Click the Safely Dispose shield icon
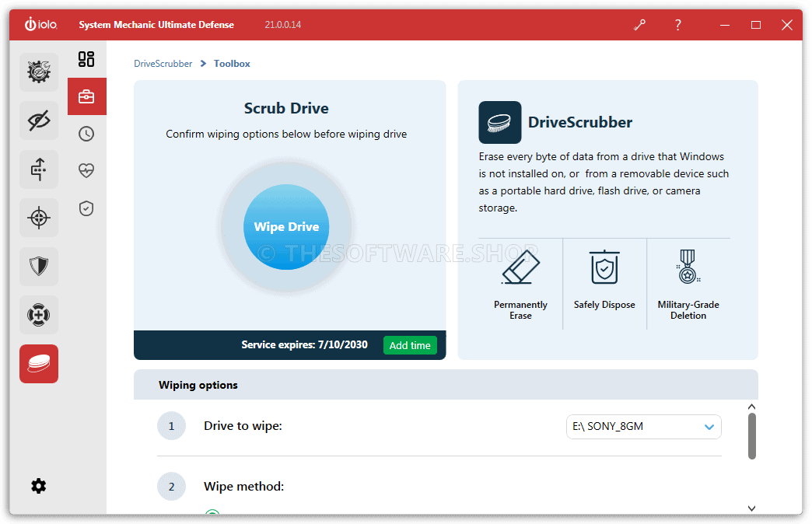 click(x=604, y=267)
